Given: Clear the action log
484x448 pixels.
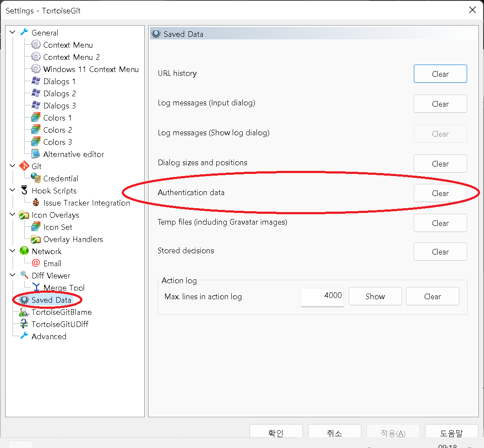Looking at the screenshot, I should tap(432, 296).
